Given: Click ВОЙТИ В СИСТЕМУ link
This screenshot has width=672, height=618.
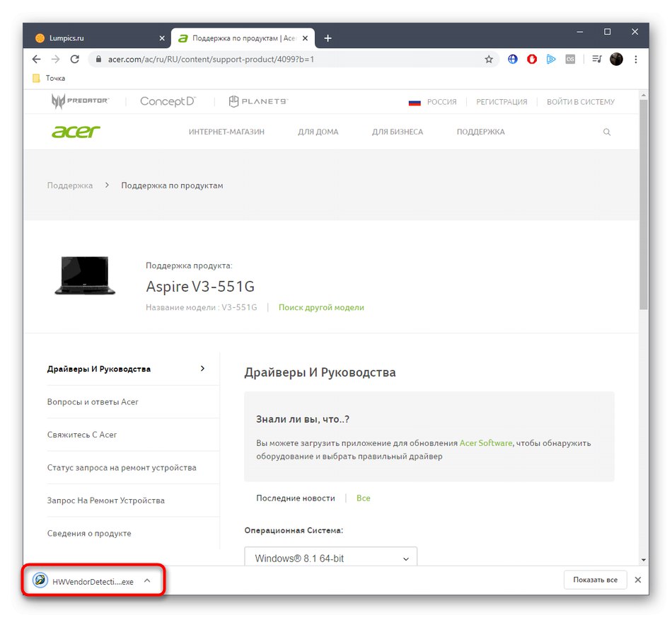Looking at the screenshot, I should pos(580,102).
